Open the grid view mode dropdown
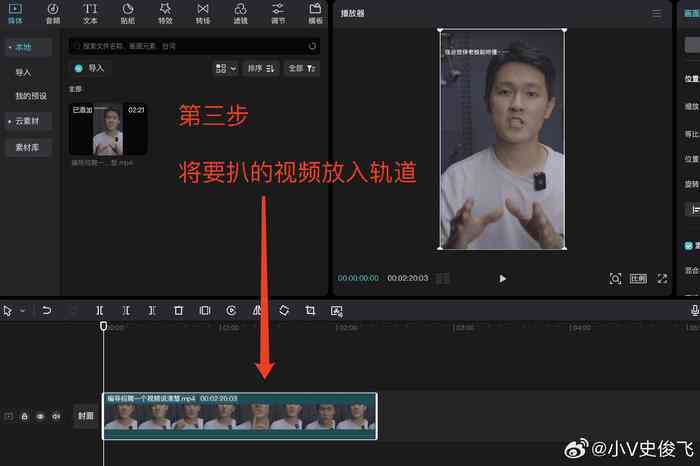 point(226,68)
